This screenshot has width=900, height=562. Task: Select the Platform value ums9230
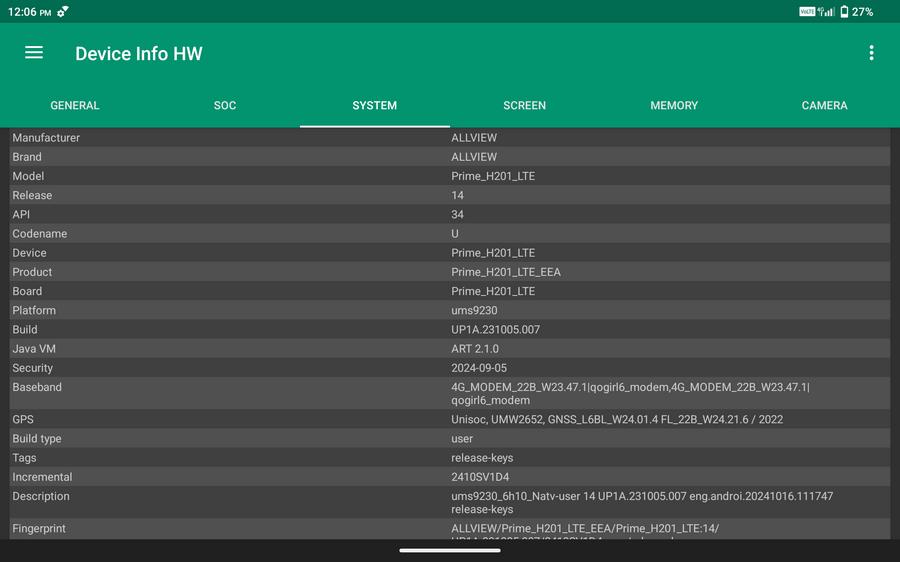coord(474,311)
